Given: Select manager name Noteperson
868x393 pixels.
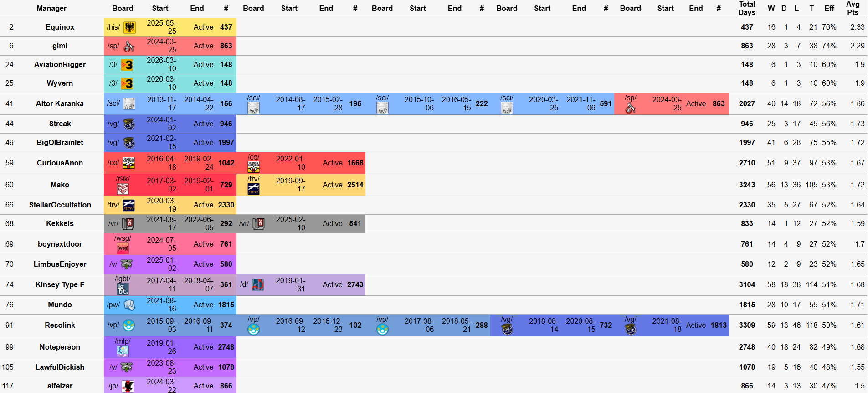Looking at the screenshot, I should [x=60, y=347].
